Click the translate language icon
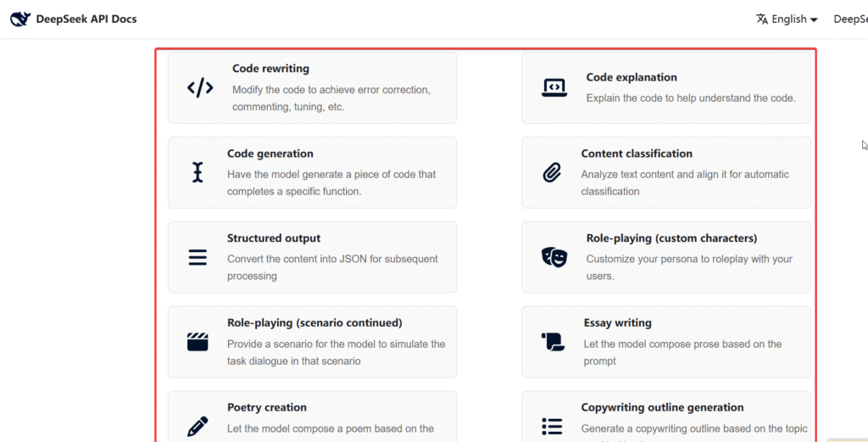Screen dimensions: 868x442 click(762, 19)
